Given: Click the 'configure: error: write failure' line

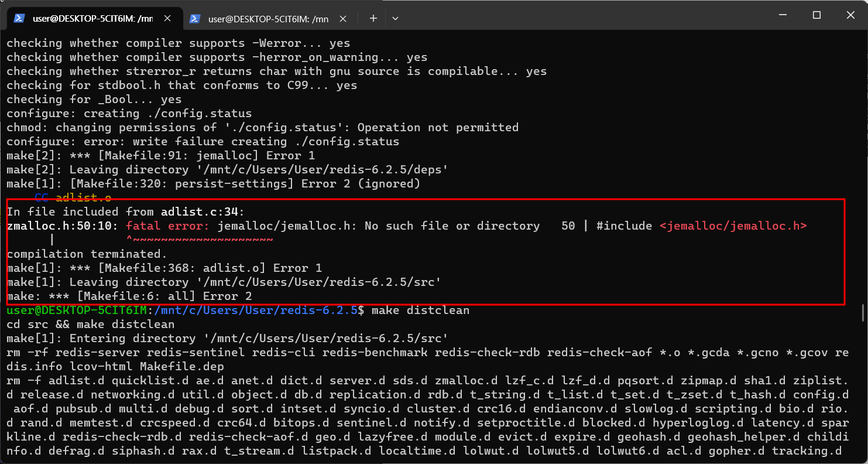Looking at the screenshot, I should (x=203, y=141).
